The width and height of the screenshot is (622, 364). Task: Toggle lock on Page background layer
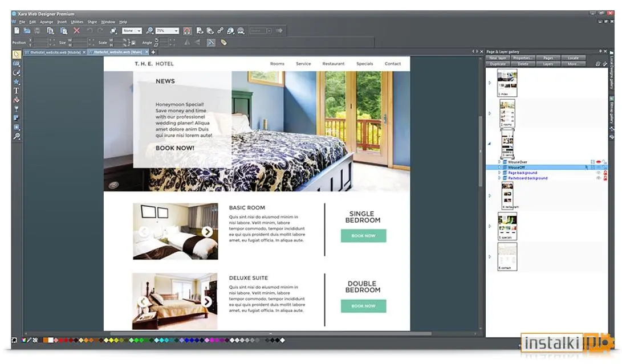tap(605, 173)
